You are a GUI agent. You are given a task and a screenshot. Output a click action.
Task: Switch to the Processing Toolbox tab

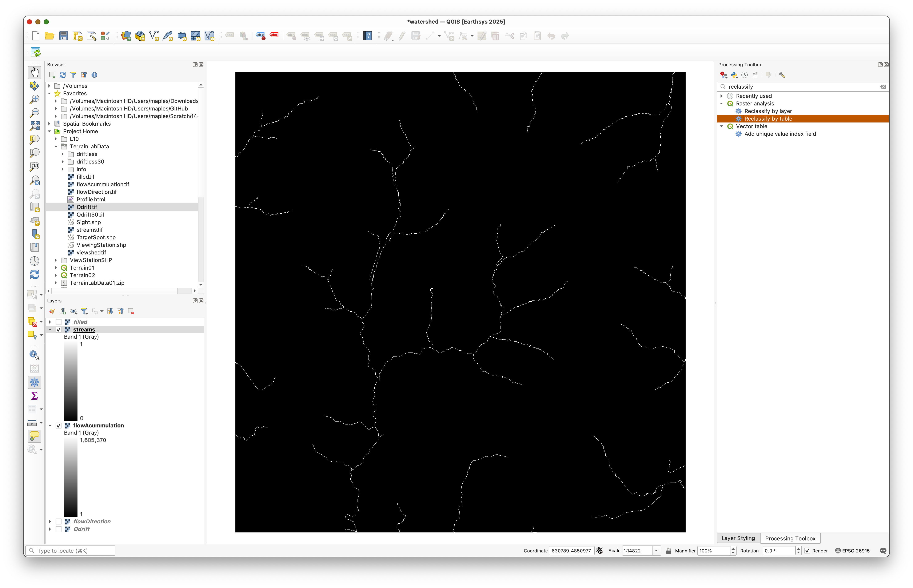click(790, 538)
